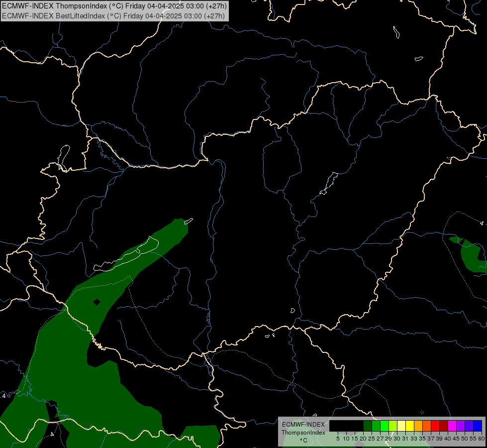Screen dimensions: 487x448
Task: Click the legend scale value '45'
Action: [x=456, y=439]
